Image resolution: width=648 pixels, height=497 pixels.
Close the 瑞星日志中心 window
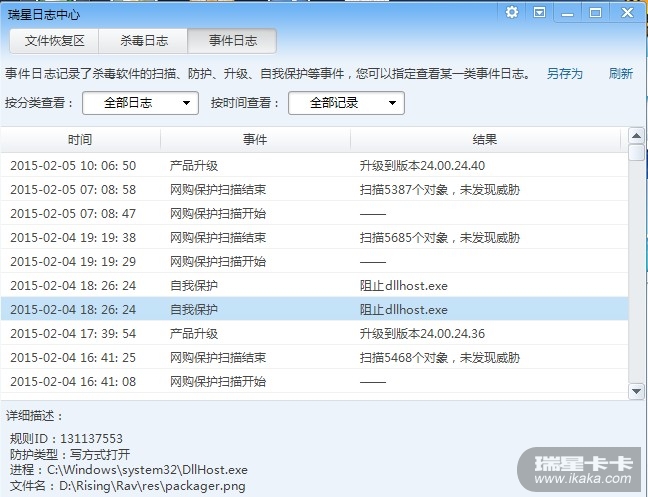[x=627, y=12]
